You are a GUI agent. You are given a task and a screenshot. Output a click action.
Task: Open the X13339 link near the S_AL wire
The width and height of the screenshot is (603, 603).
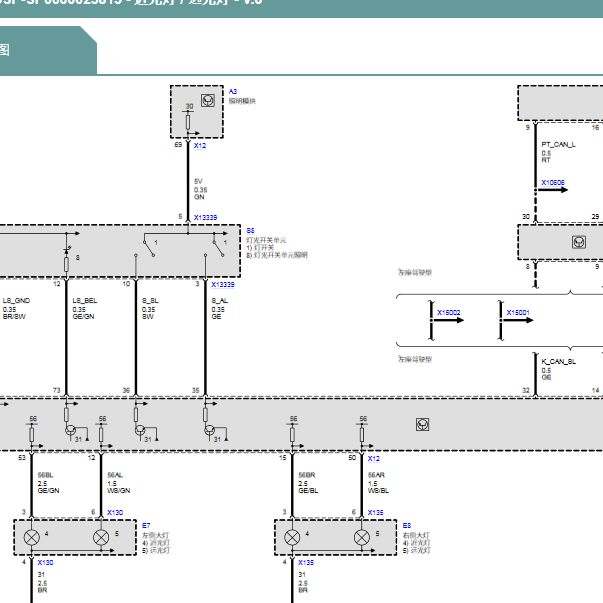(223, 285)
